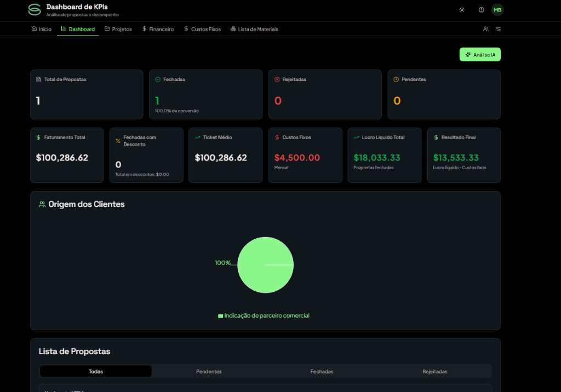Click the Origem dos Clientes people icon
The image size is (561, 392).
pos(42,204)
